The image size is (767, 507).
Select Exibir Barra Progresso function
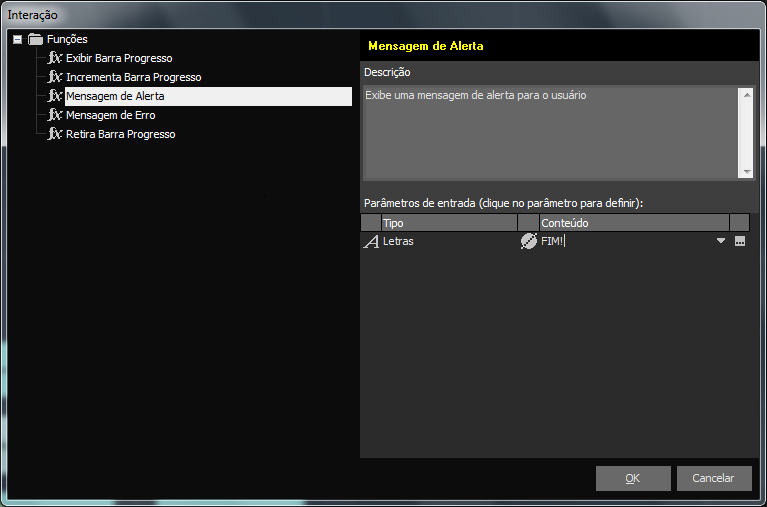(119, 58)
